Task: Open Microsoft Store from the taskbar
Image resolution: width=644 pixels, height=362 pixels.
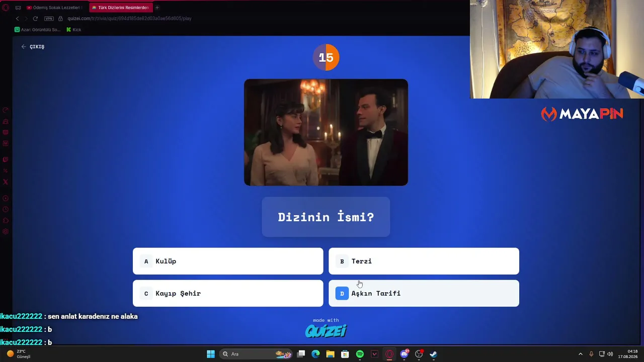Action: coord(345,354)
